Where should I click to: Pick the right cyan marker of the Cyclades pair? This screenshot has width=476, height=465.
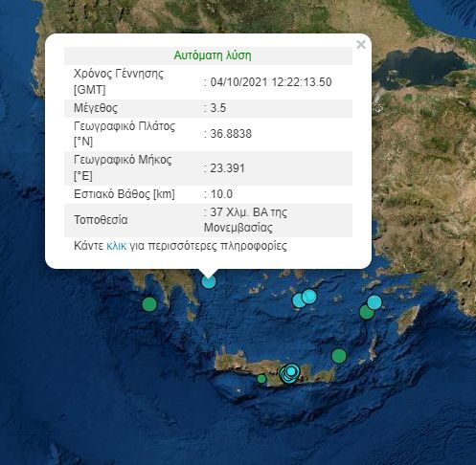[x=309, y=297]
